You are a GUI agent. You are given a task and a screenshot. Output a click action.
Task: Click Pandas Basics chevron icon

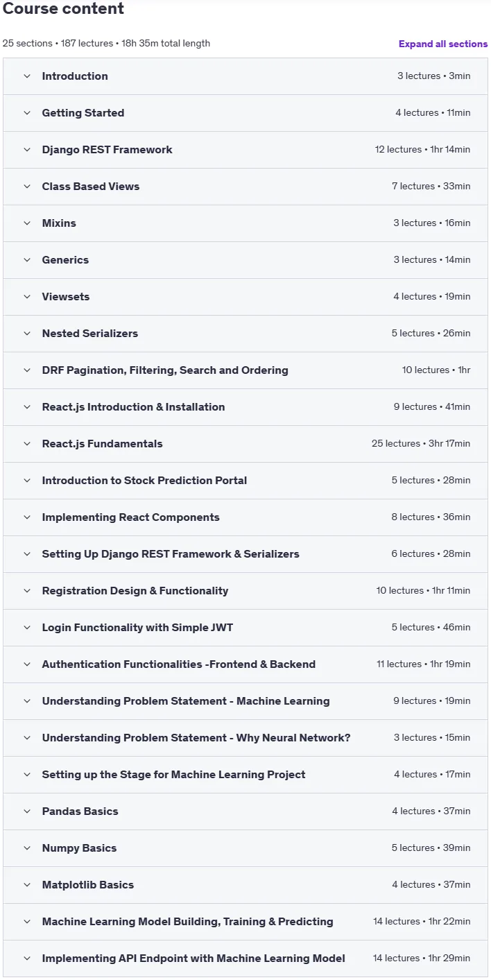[x=27, y=811]
